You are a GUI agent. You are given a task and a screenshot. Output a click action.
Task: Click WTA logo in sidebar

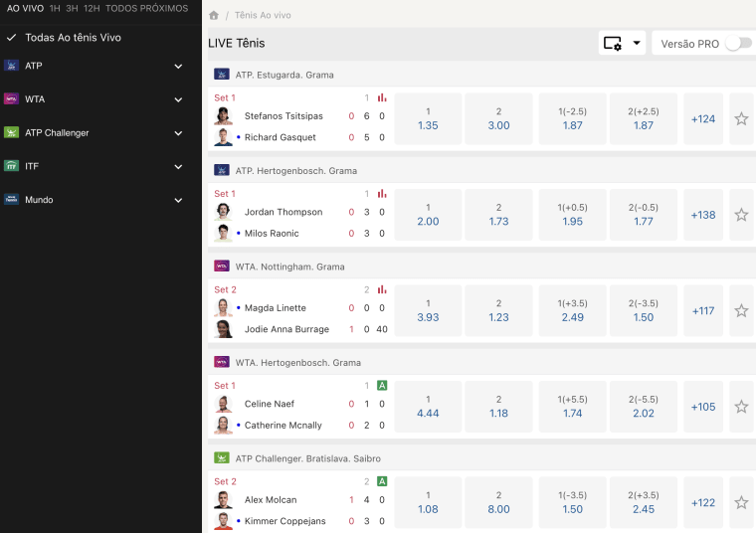click(11, 98)
